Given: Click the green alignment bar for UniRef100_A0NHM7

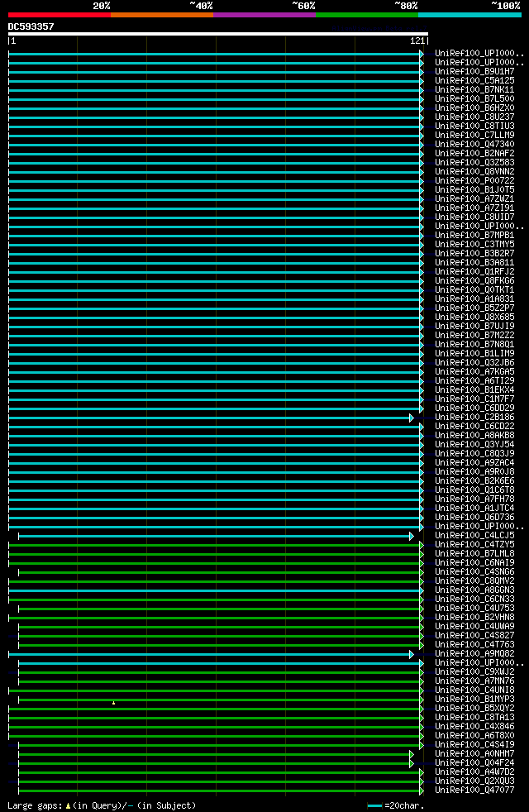Looking at the screenshot, I should point(217,754).
